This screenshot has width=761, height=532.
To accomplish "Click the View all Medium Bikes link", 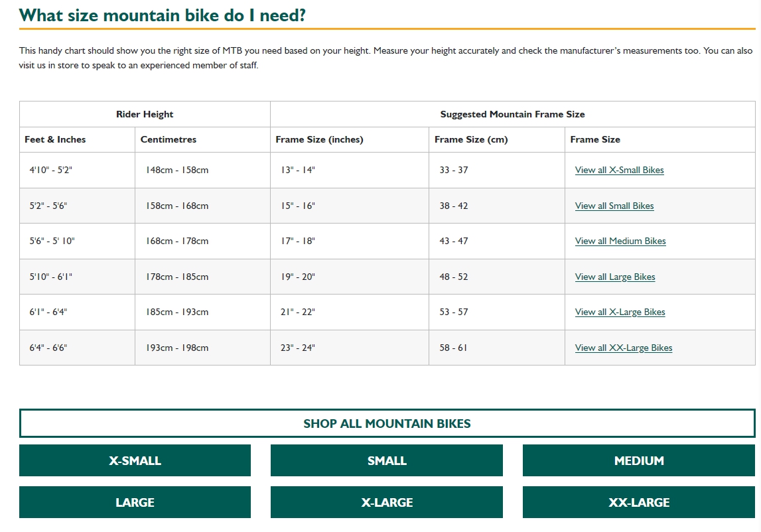I will click(x=620, y=241).
